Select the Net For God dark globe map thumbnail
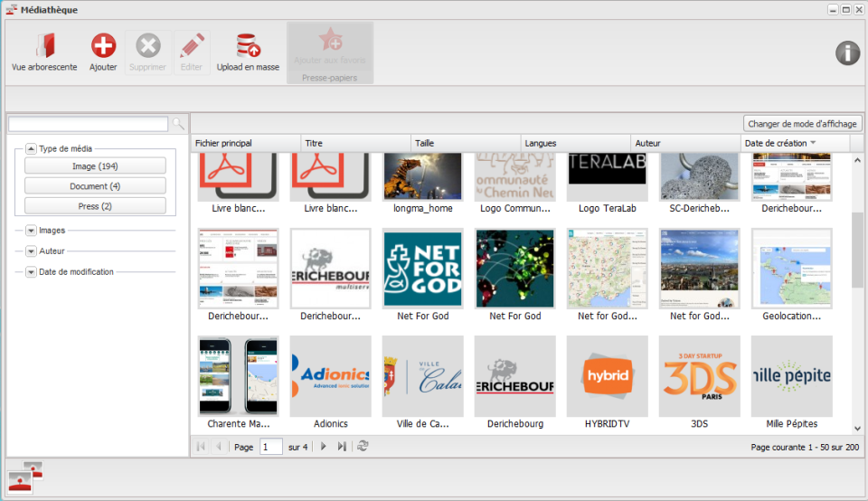This screenshot has height=501, width=868. [514, 269]
